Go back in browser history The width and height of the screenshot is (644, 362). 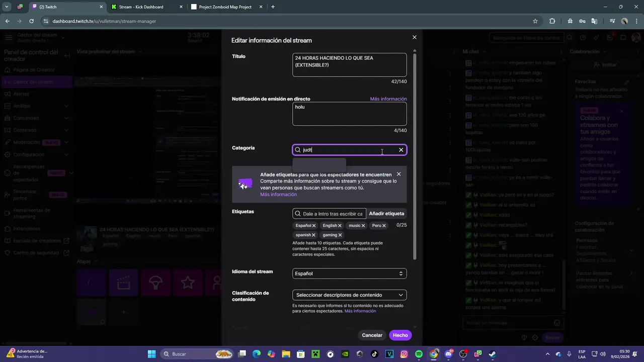(x=8, y=21)
